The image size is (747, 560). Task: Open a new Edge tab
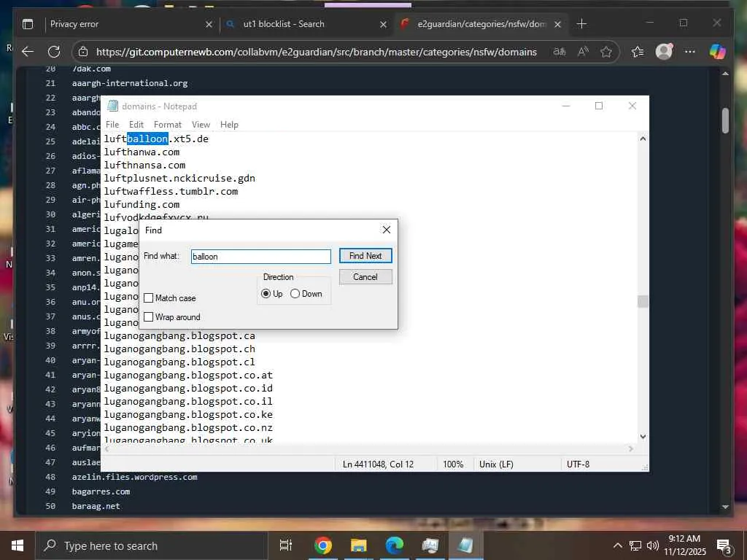click(x=581, y=24)
